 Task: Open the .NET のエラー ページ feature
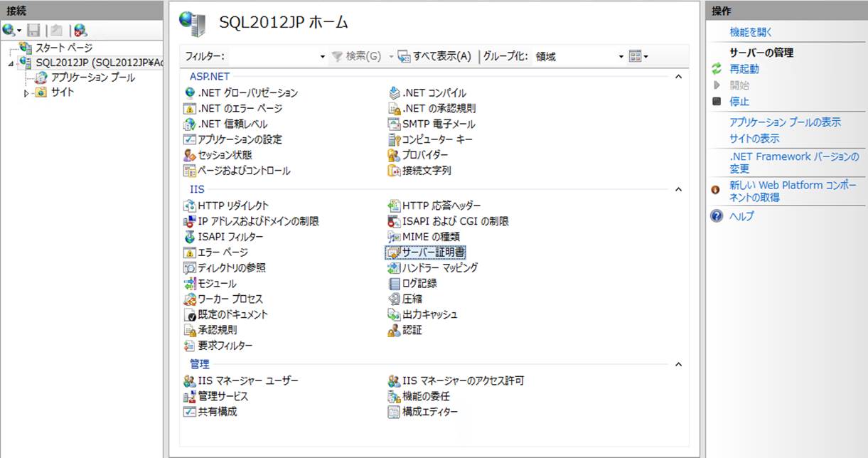point(233,109)
